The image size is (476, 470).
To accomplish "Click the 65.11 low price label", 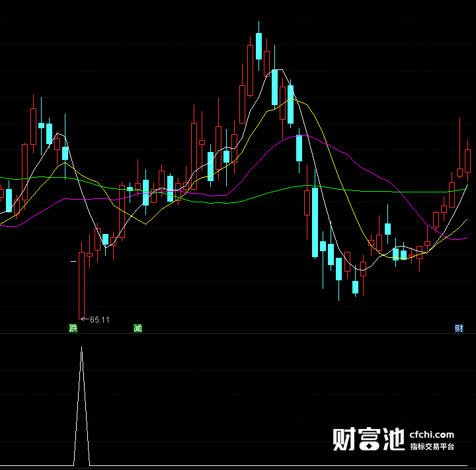I will [x=100, y=320].
